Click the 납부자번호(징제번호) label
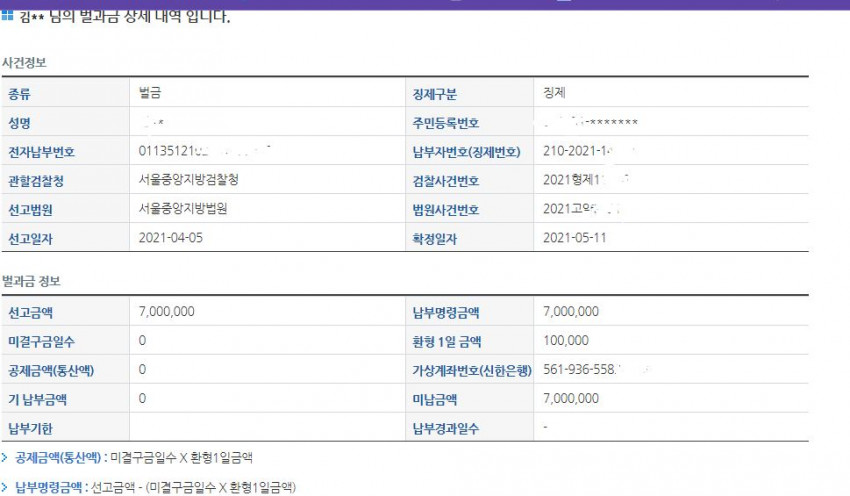 [x=466, y=152]
